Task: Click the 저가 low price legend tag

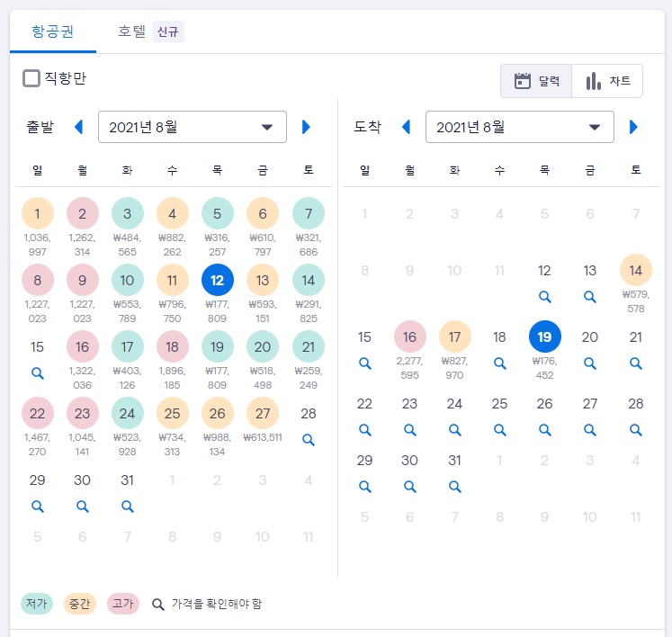Action: (x=36, y=604)
